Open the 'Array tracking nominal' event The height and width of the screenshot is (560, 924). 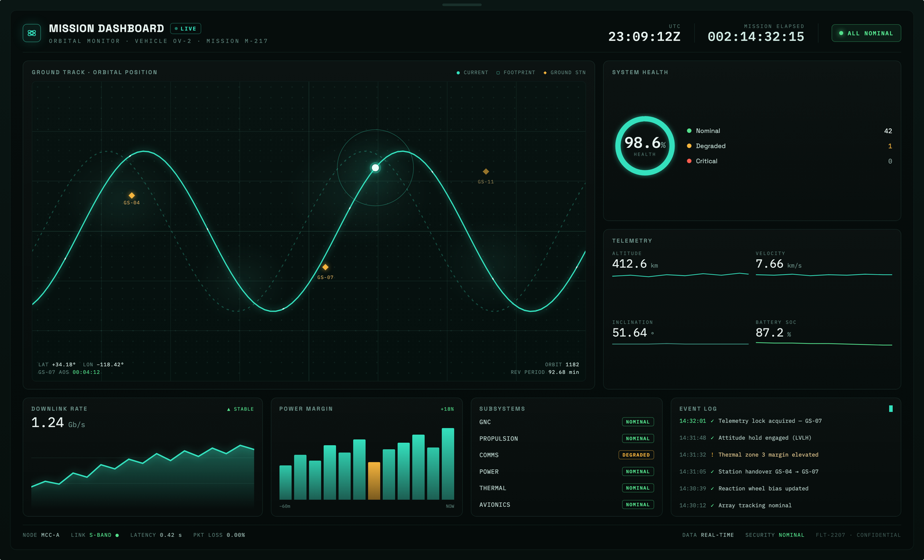point(786,505)
